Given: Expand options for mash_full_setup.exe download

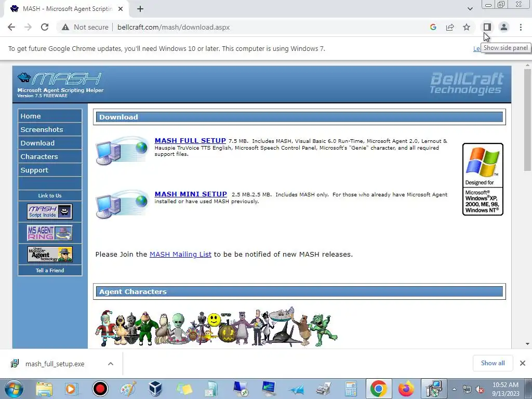Looking at the screenshot, I should tap(111, 364).
